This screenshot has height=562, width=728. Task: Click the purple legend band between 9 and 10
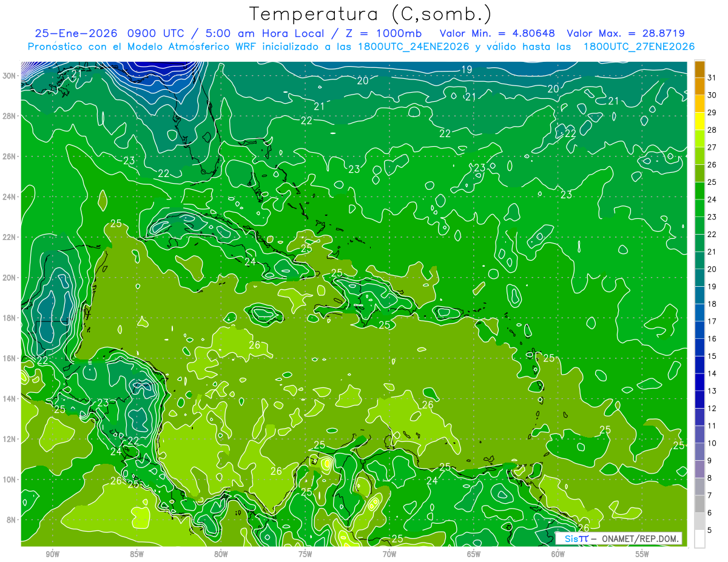point(699,452)
